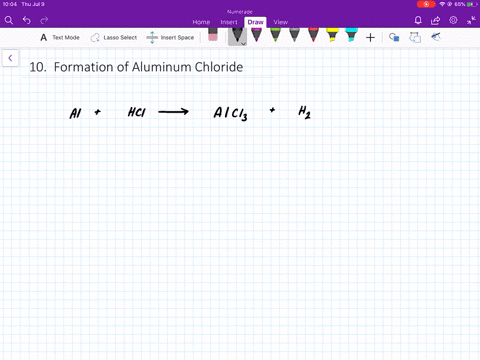Select the magenta pen
Viewport: 480px width, 360px height.
point(256,35)
